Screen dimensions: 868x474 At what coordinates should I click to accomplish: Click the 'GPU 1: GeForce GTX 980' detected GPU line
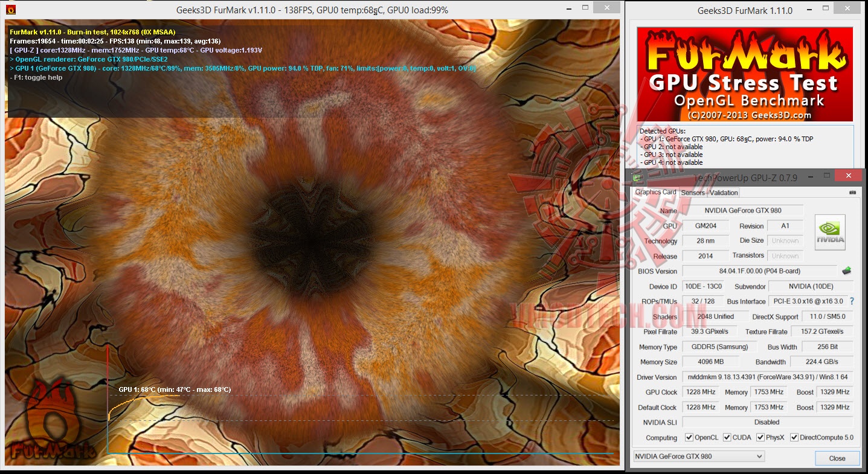tap(727, 139)
